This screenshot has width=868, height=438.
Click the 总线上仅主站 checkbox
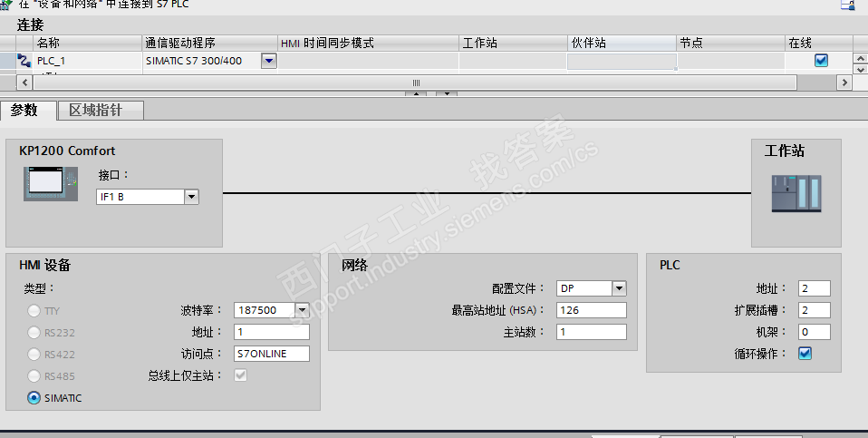240,375
